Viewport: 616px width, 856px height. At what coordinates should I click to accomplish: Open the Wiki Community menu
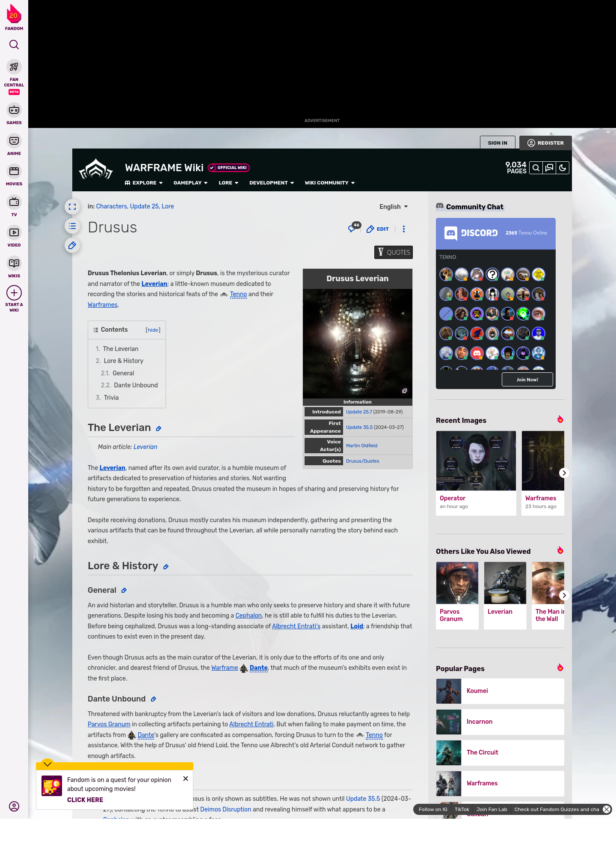tap(329, 183)
